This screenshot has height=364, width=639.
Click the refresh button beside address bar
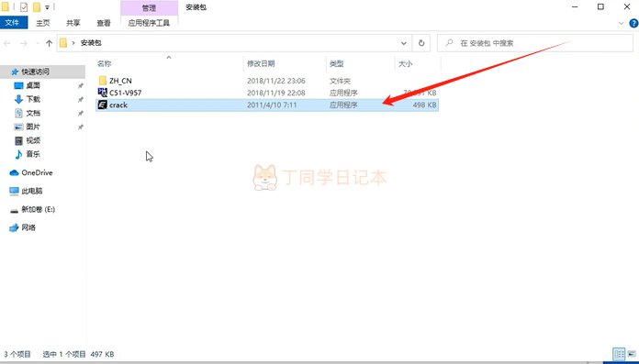tap(421, 43)
